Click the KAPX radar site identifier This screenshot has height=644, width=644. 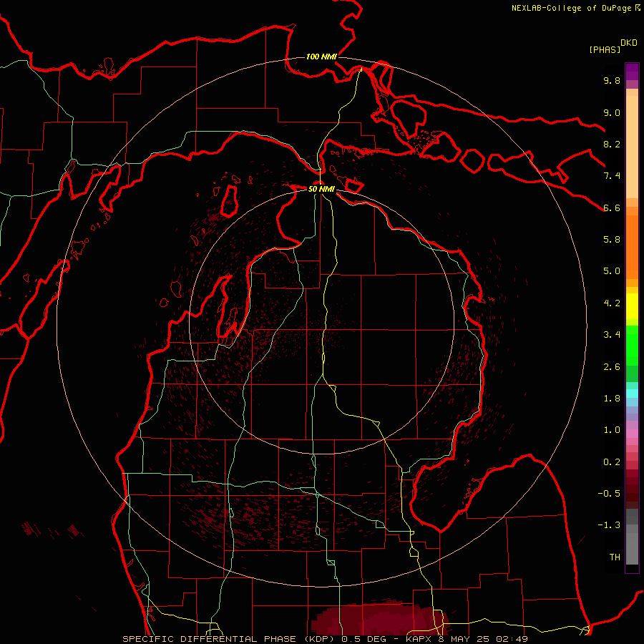pos(420,639)
